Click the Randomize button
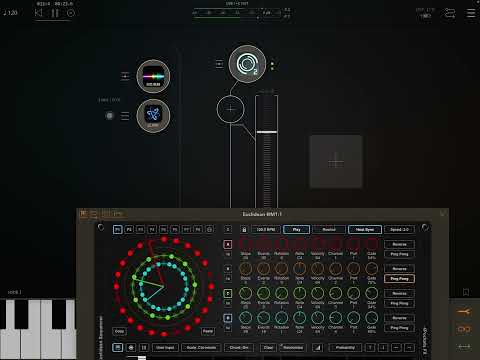 (292, 347)
